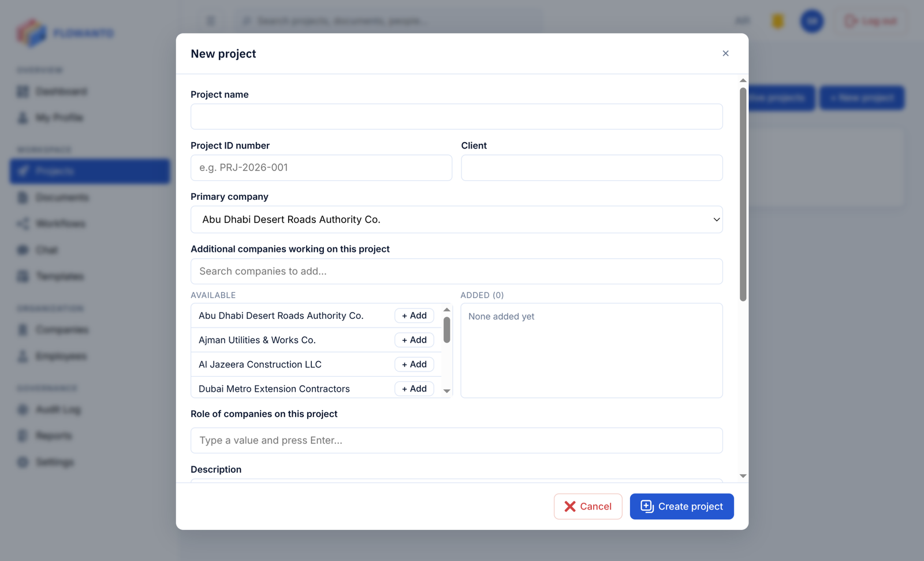Click the Search companies to add field
Viewport: 924px width, 561px height.
coord(456,271)
